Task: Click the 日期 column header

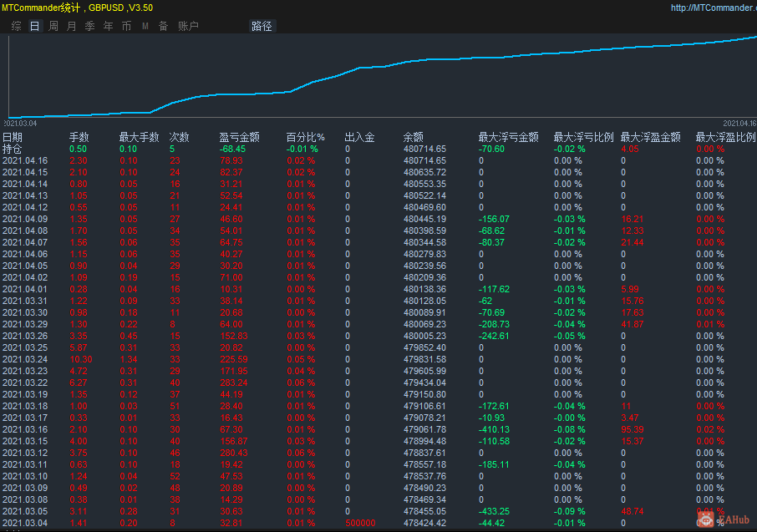Action: [x=13, y=137]
